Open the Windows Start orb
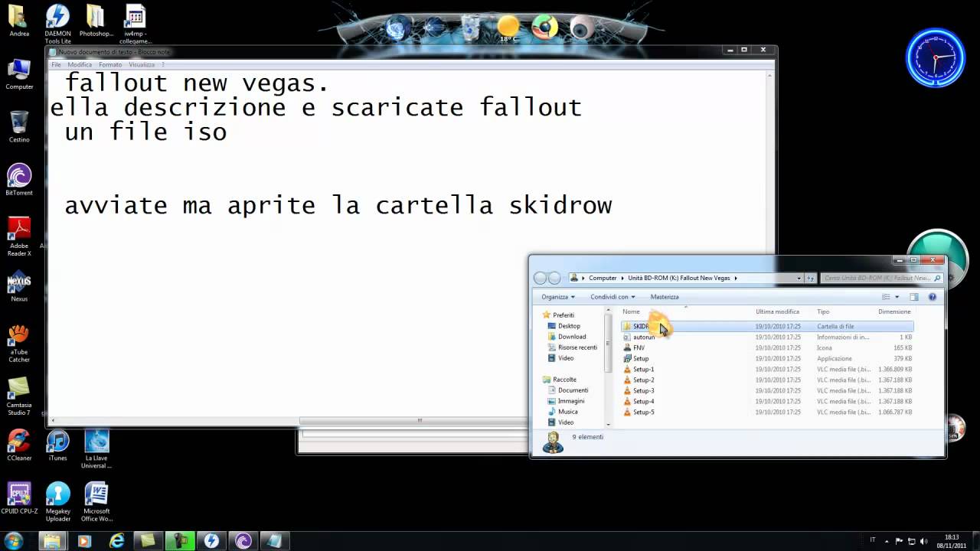This screenshot has height=551, width=980. (13, 541)
